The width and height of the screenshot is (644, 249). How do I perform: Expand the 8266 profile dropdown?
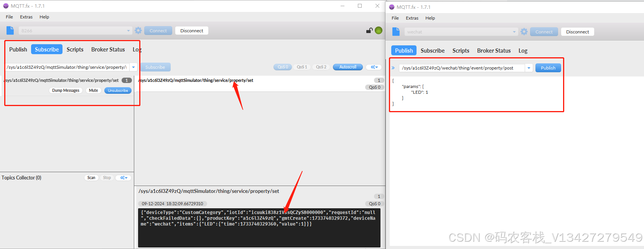tap(128, 31)
